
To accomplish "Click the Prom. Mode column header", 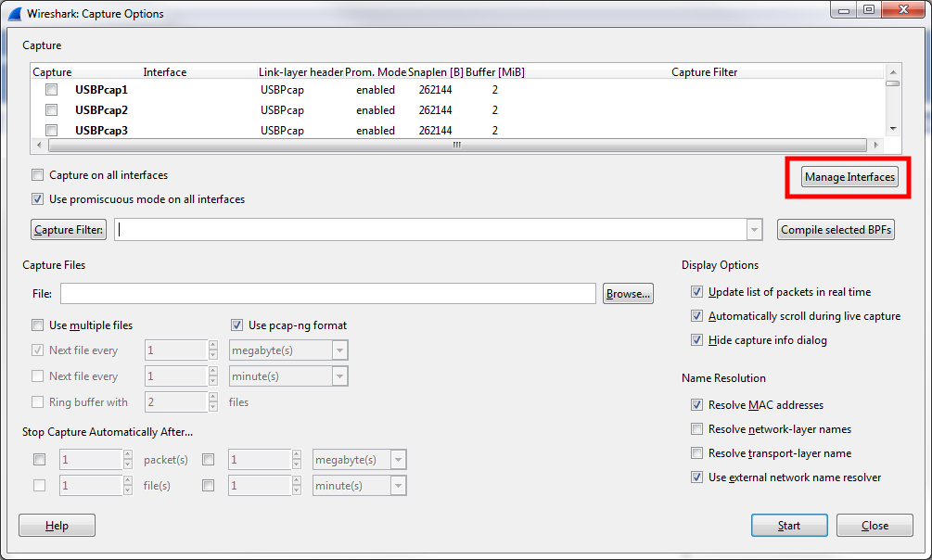I will click(376, 72).
